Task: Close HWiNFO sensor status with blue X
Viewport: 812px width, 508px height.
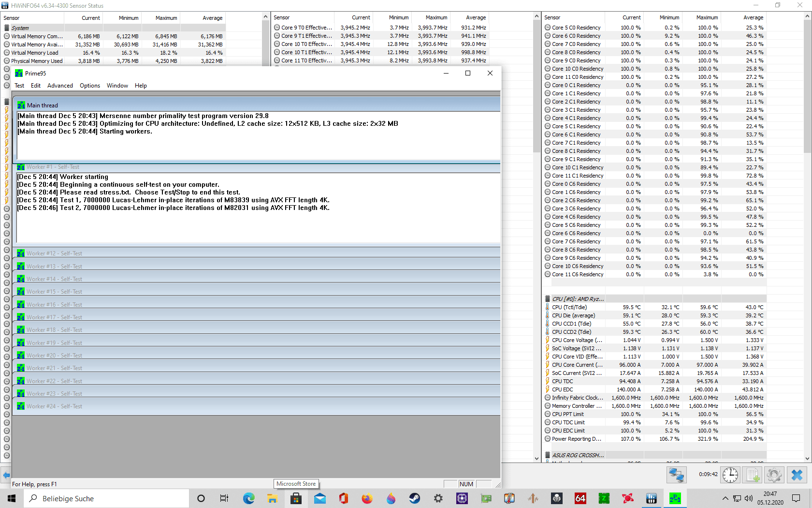Action: pos(797,475)
